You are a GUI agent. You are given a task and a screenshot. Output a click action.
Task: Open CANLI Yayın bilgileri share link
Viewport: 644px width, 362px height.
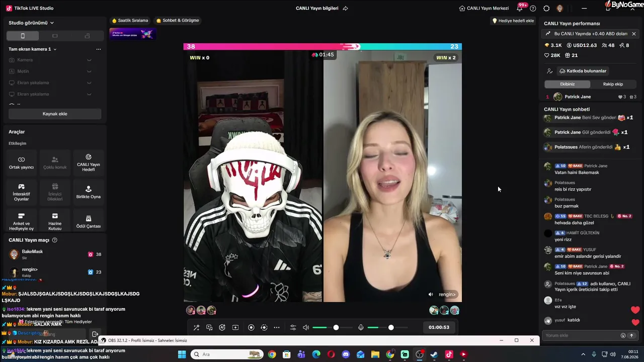pos(345,8)
